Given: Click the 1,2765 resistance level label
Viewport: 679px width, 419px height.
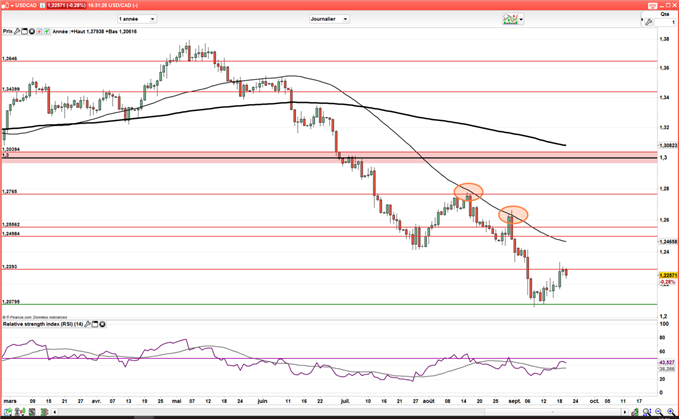Looking at the screenshot, I should 10,191.
